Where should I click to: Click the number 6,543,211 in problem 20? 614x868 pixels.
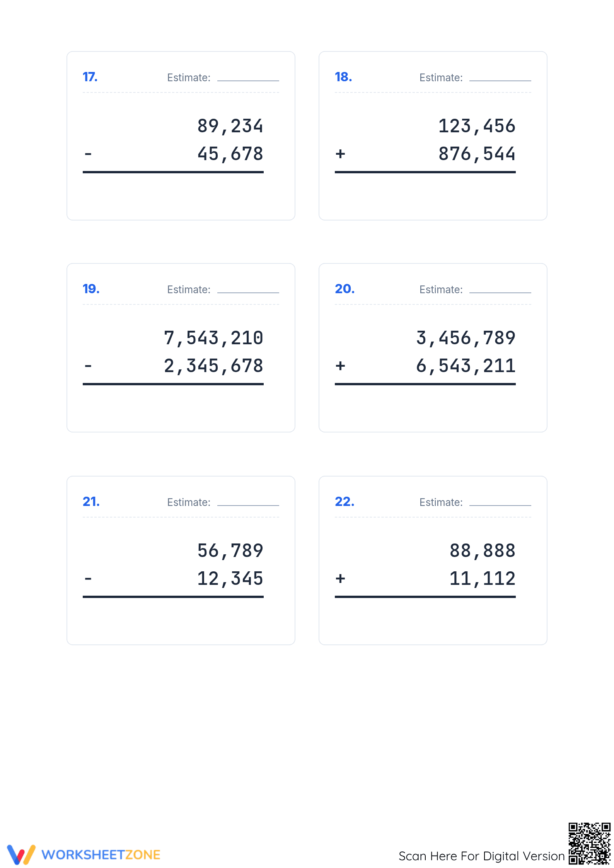click(x=466, y=366)
